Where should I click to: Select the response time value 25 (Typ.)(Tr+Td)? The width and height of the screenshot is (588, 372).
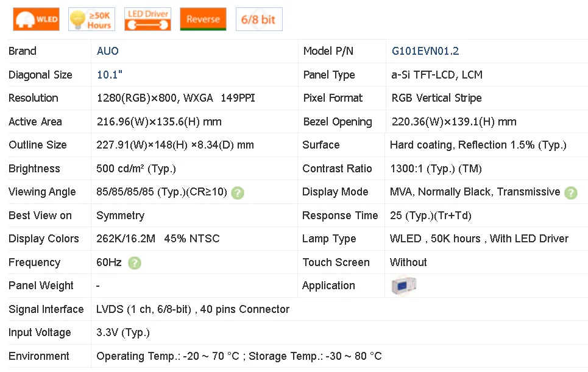click(431, 216)
